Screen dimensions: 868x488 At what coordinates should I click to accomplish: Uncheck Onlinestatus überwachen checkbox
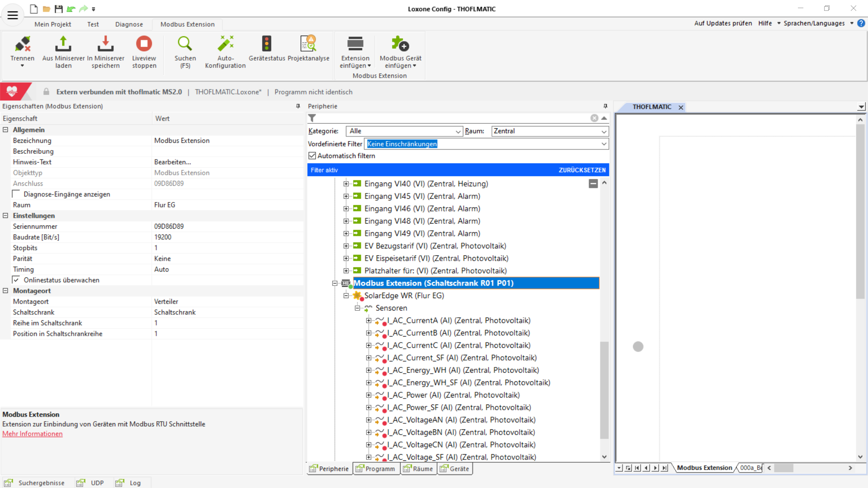16,280
